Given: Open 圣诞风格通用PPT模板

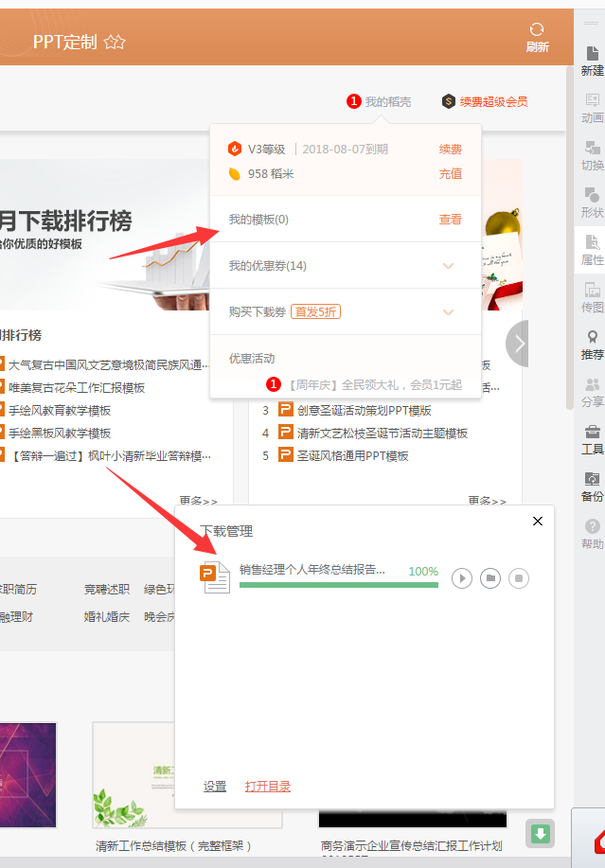Looking at the screenshot, I should click(x=352, y=455).
